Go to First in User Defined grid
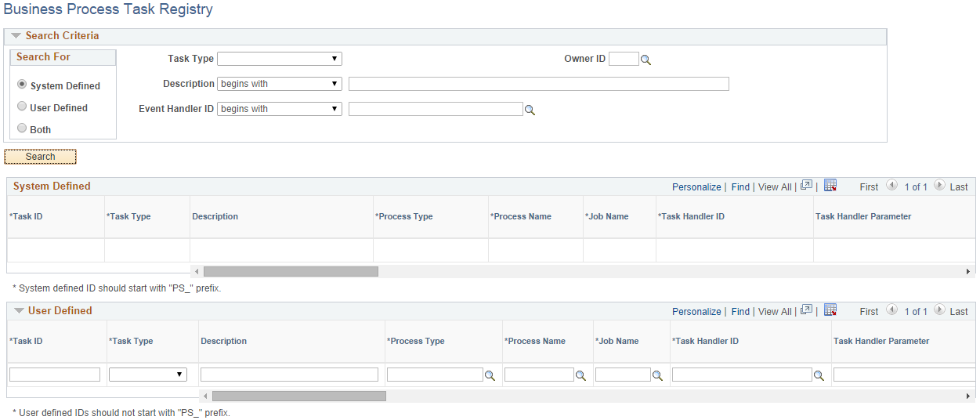The image size is (980, 420). [869, 312]
